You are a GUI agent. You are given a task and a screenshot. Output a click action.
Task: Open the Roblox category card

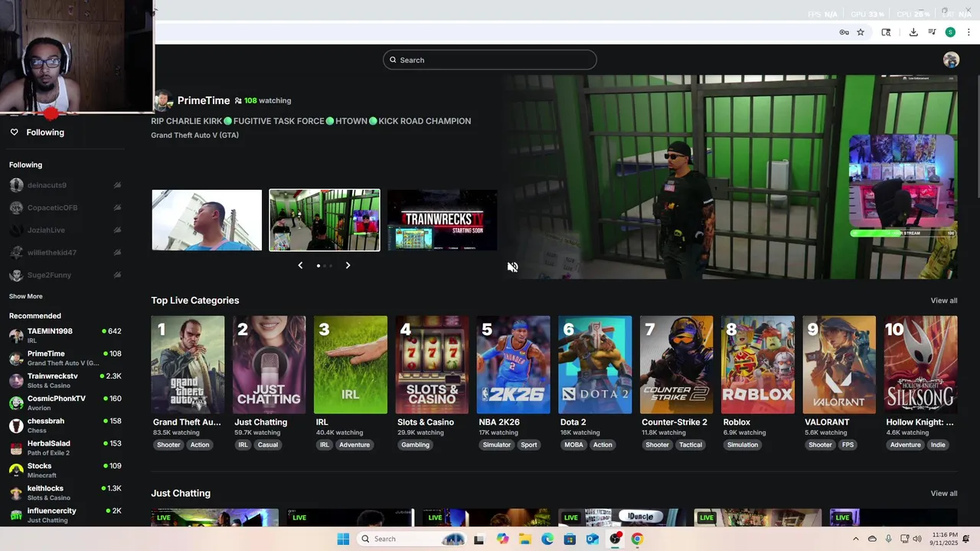pyautogui.click(x=757, y=365)
